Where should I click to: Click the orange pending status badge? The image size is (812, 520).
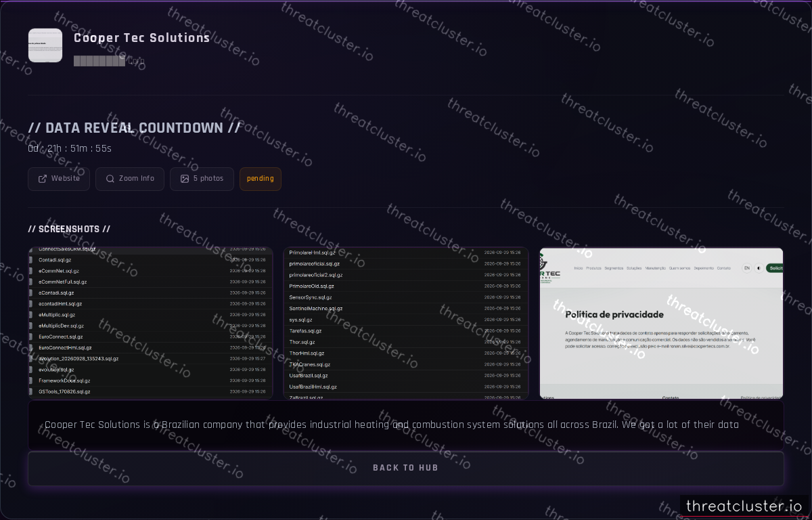pos(261,179)
